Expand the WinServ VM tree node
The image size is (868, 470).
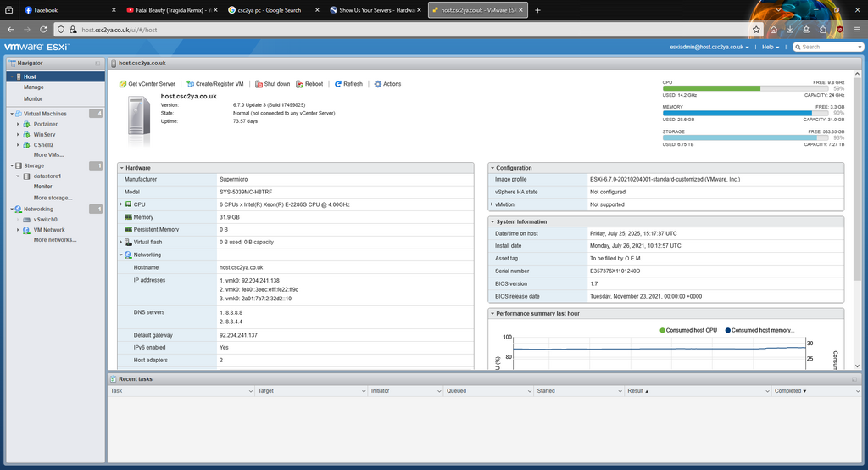(18, 135)
